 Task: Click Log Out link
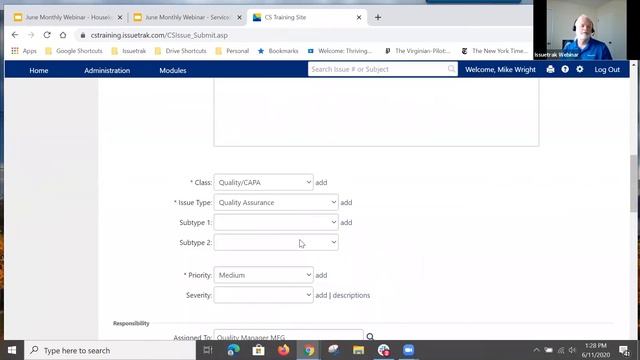[x=607, y=69]
